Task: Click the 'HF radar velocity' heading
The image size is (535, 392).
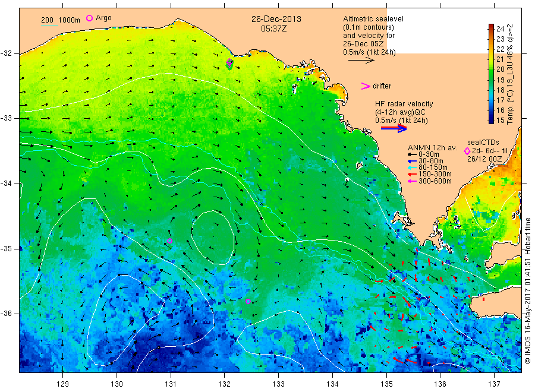Action: click(x=404, y=103)
